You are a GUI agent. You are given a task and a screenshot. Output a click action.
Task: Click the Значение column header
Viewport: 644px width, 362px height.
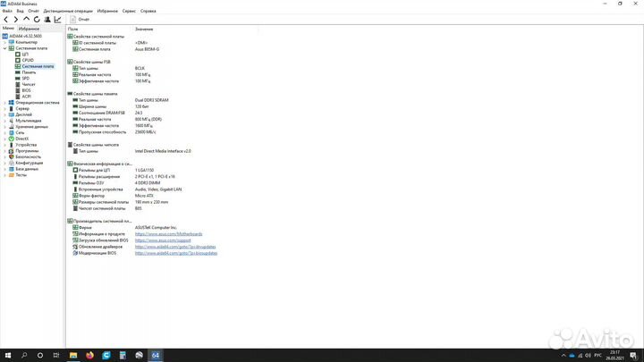(143, 29)
